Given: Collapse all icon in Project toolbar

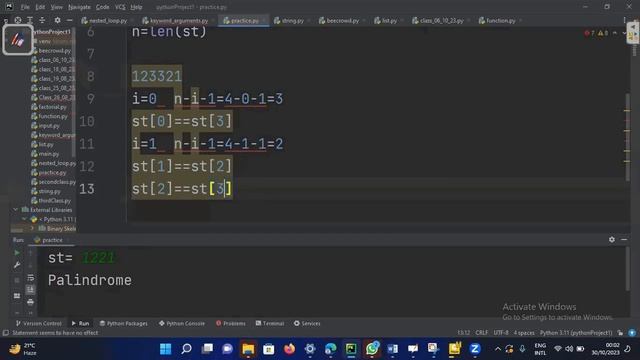Looking at the screenshot, I should [x=42, y=20].
